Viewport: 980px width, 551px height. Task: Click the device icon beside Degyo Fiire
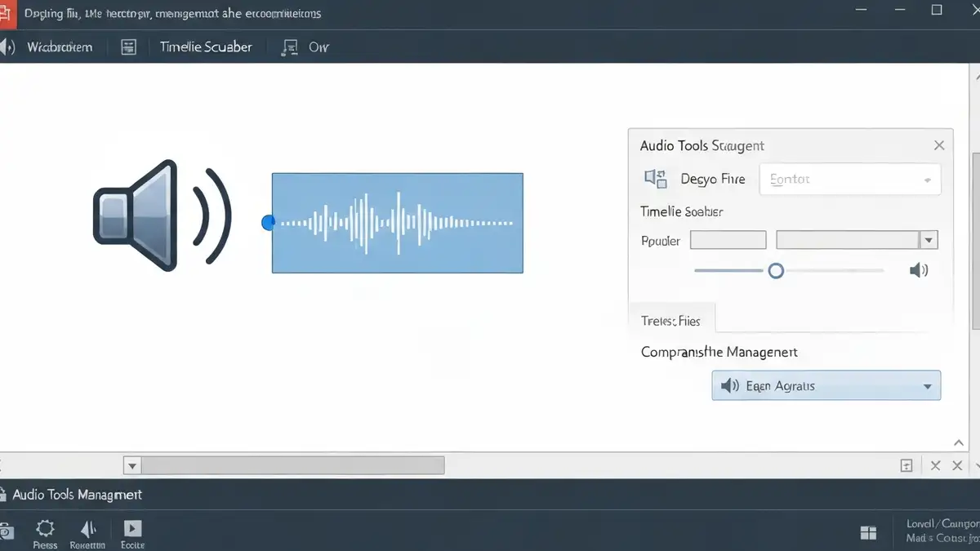655,179
